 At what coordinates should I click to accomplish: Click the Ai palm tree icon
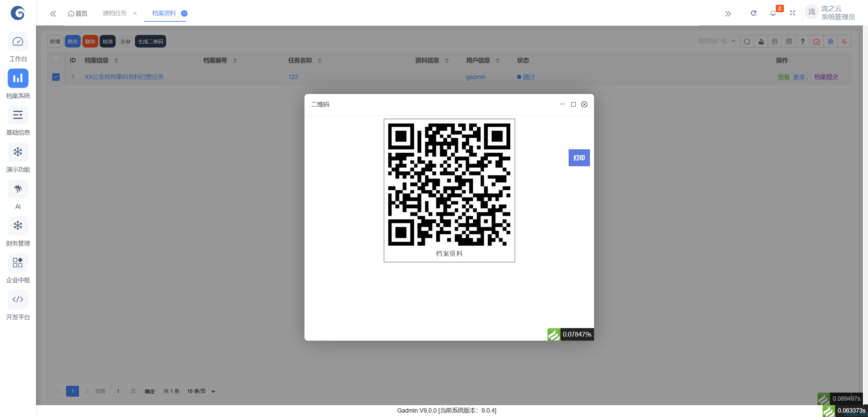click(x=18, y=189)
